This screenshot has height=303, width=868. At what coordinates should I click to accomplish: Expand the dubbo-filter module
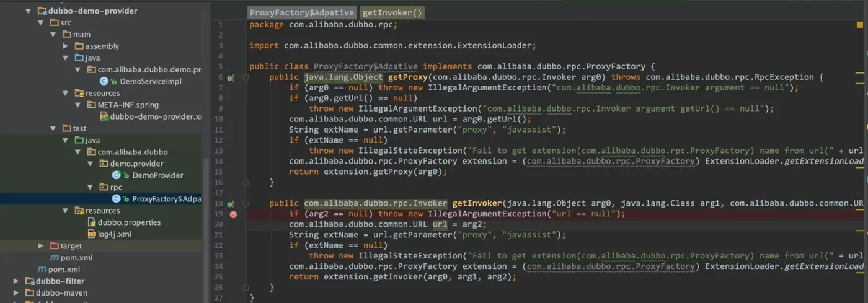[x=16, y=281]
